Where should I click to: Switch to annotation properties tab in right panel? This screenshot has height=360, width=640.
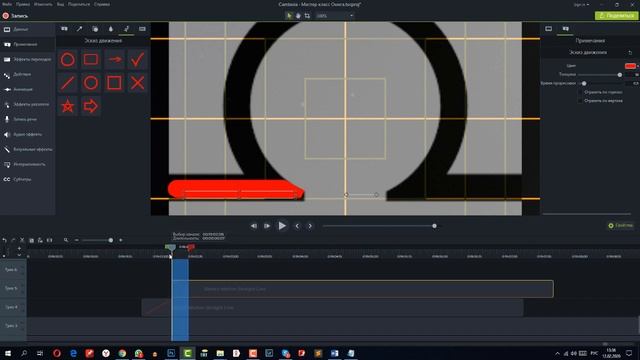pyautogui.click(x=565, y=29)
